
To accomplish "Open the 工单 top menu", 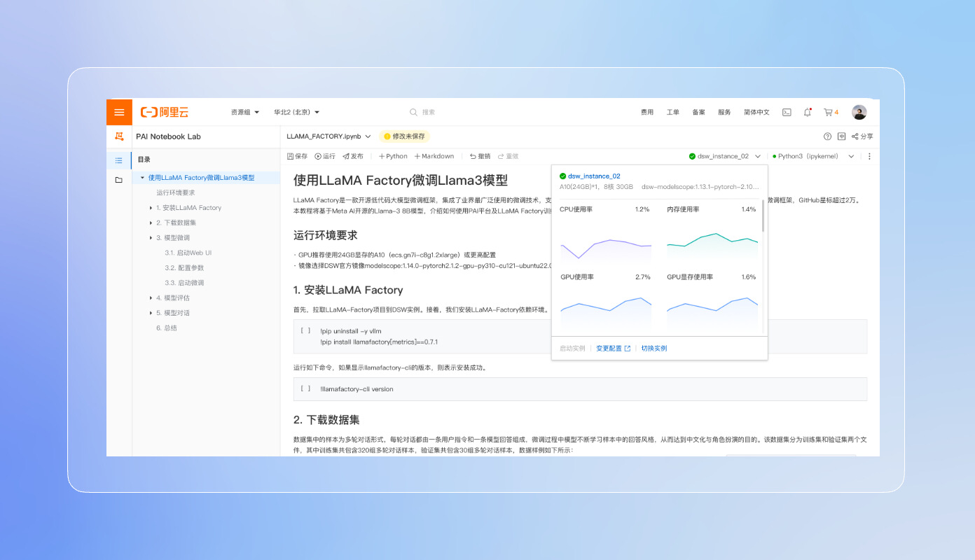I will point(673,112).
